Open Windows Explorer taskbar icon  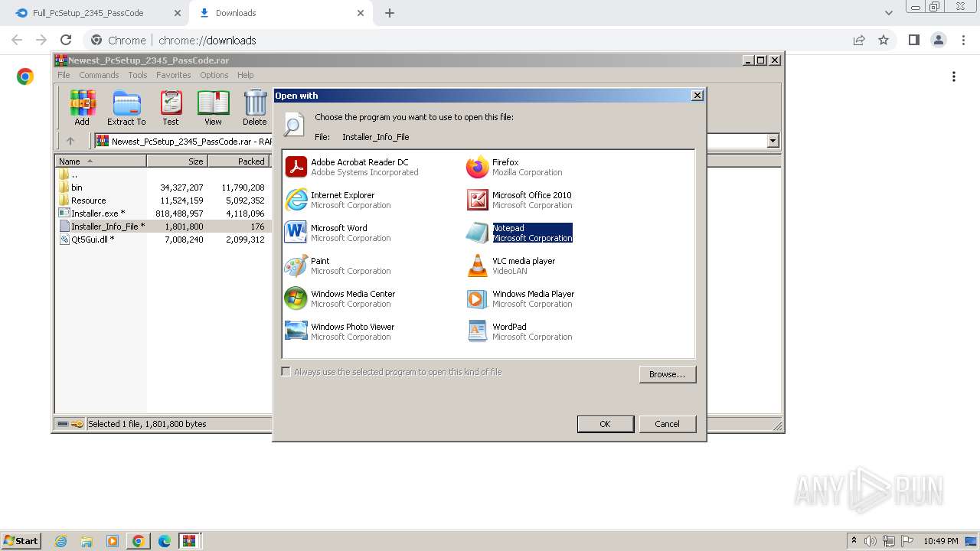[x=87, y=541]
